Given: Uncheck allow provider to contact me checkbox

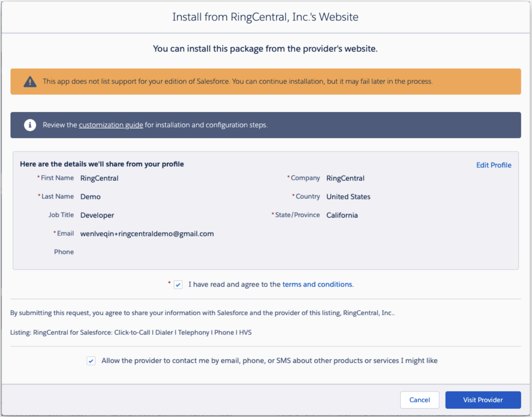Looking at the screenshot, I should pyautogui.click(x=91, y=361).
